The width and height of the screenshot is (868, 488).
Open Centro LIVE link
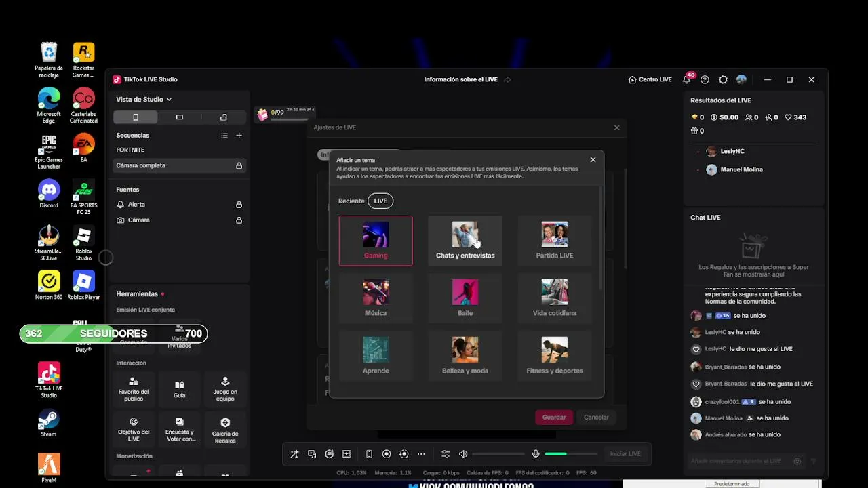pyautogui.click(x=650, y=79)
